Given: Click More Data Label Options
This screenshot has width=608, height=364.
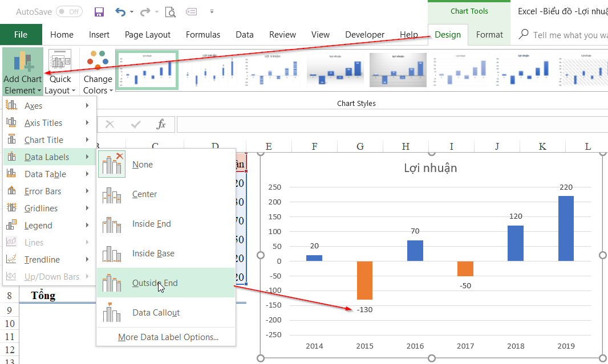Looking at the screenshot, I should pos(168,337).
